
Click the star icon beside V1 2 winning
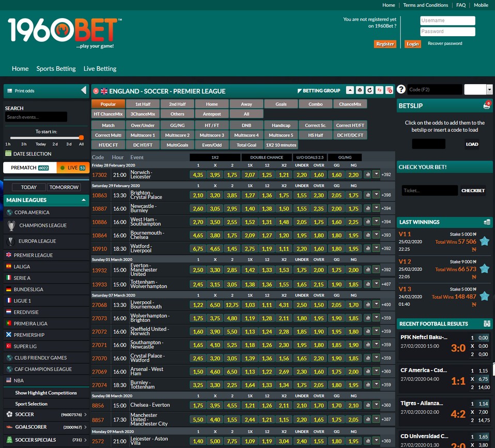point(484,269)
